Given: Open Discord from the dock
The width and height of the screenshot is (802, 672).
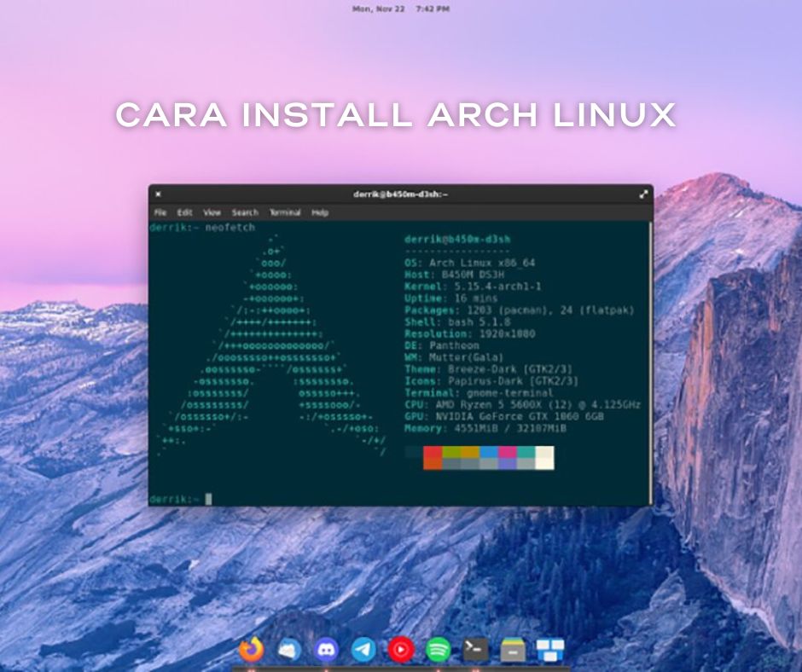Looking at the screenshot, I should pos(326,650).
